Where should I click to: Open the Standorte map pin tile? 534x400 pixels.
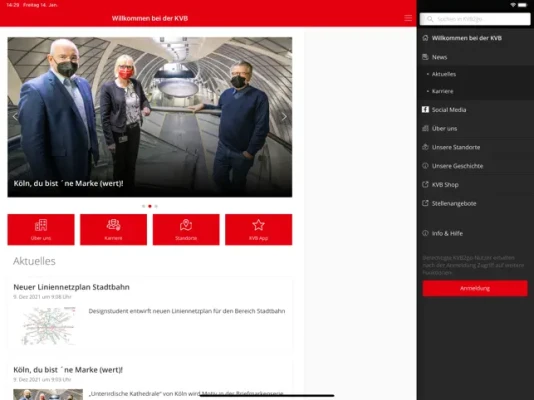(x=186, y=229)
